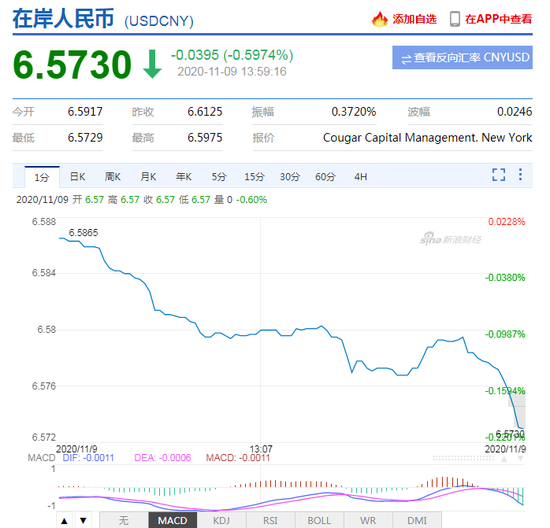Click the flame icon for 添加自选
Viewport: 550px width, 528px height.
point(379,19)
